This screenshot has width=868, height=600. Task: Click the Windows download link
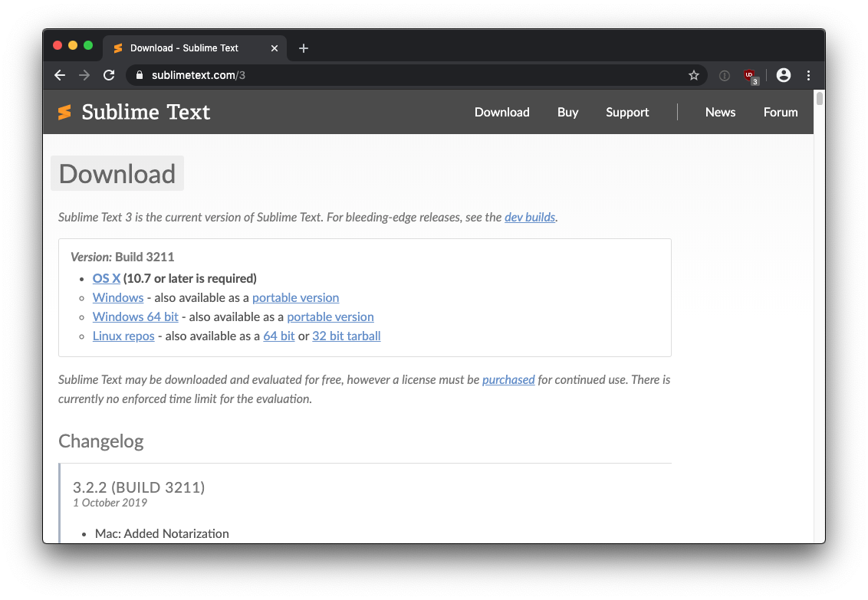(x=118, y=297)
